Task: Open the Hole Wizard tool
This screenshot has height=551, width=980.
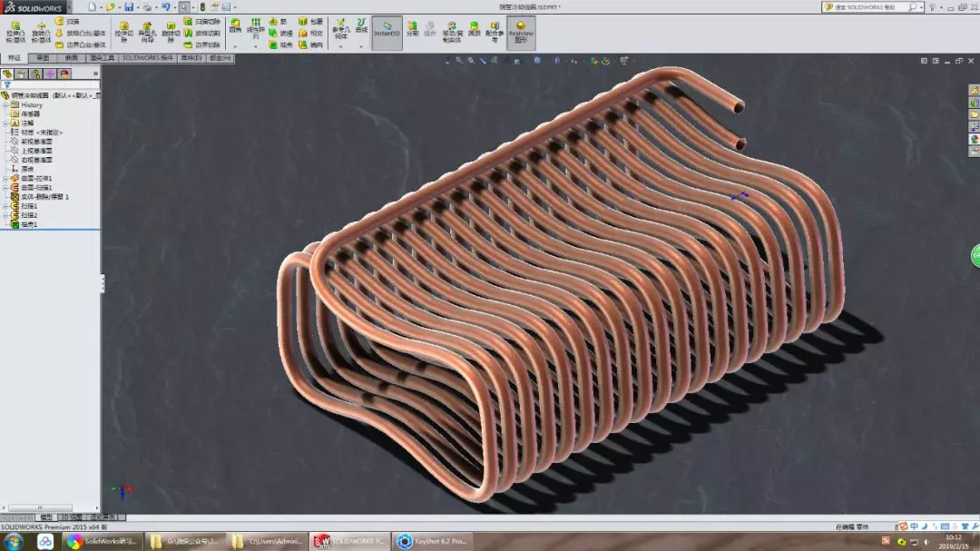Action: 147,32
